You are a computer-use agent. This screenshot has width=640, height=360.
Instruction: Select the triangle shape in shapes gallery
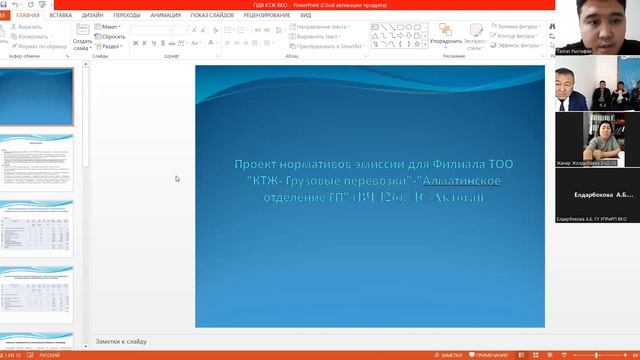pyautogui.click(x=375, y=36)
